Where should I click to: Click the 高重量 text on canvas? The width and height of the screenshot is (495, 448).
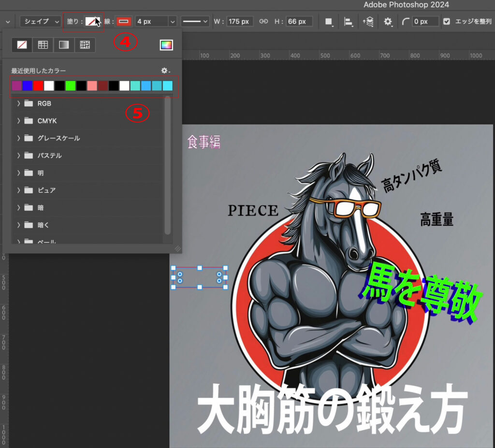pyautogui.click(x=437, y=219)
